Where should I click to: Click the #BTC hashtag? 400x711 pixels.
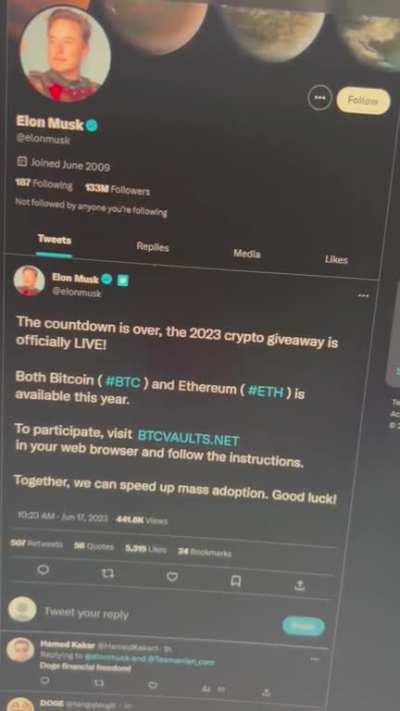[x=122, y=381]
